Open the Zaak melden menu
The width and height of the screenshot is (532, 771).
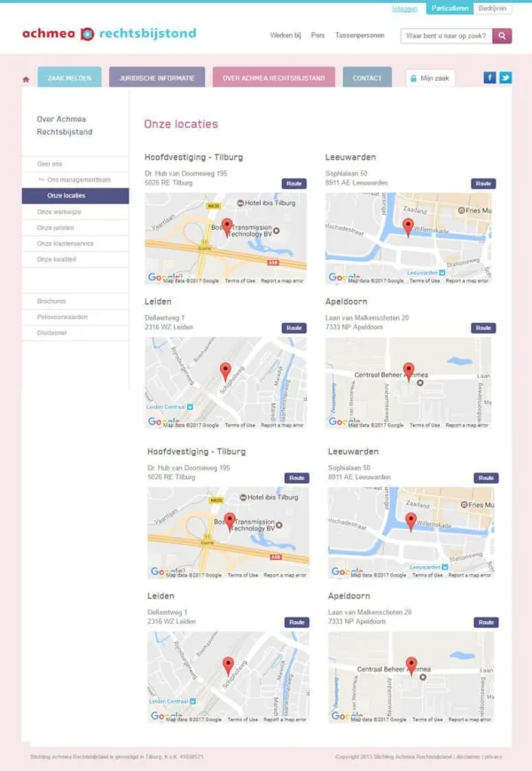pyautogui.click(x=69, y=78)
